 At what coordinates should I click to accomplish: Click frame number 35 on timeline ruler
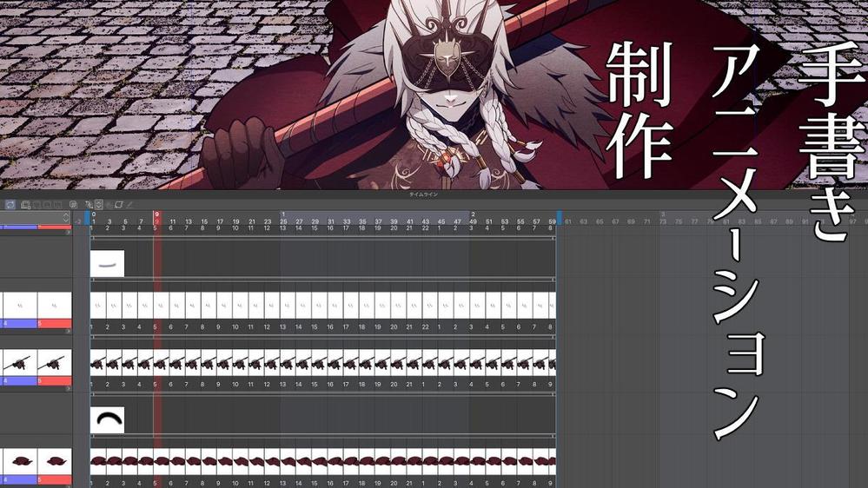[x=362, y=221]
